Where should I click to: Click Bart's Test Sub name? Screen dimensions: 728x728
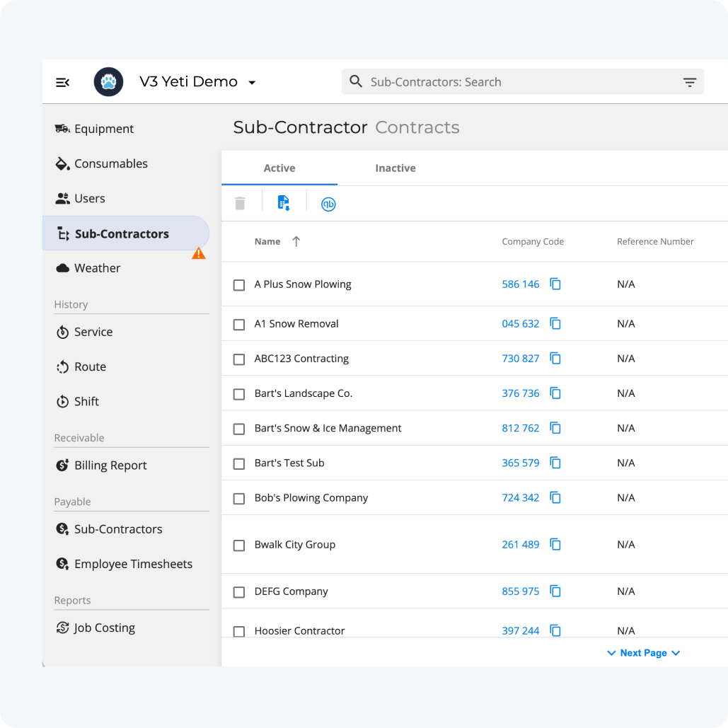pyautogui.click(x=289, y=463)
